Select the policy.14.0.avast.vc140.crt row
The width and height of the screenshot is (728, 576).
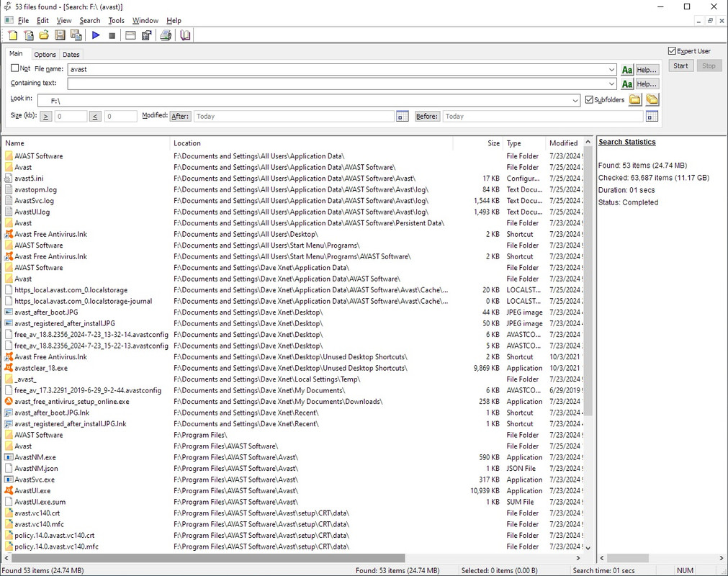click(x=292, y=535)
